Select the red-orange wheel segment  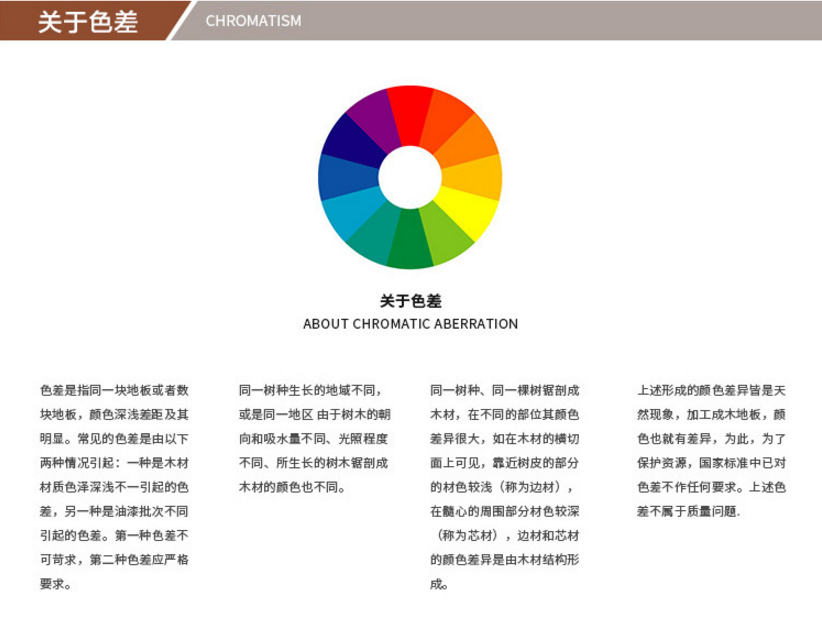tap(445, 119)
